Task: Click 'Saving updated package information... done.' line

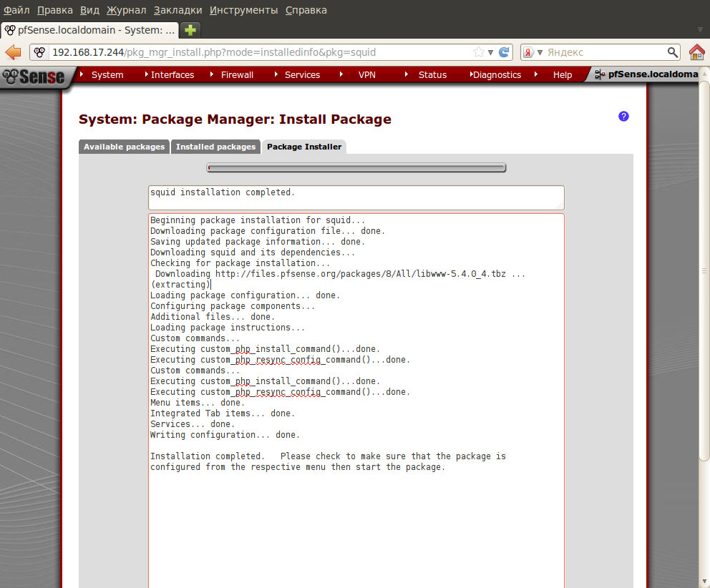Action: [x=258, y=242]
